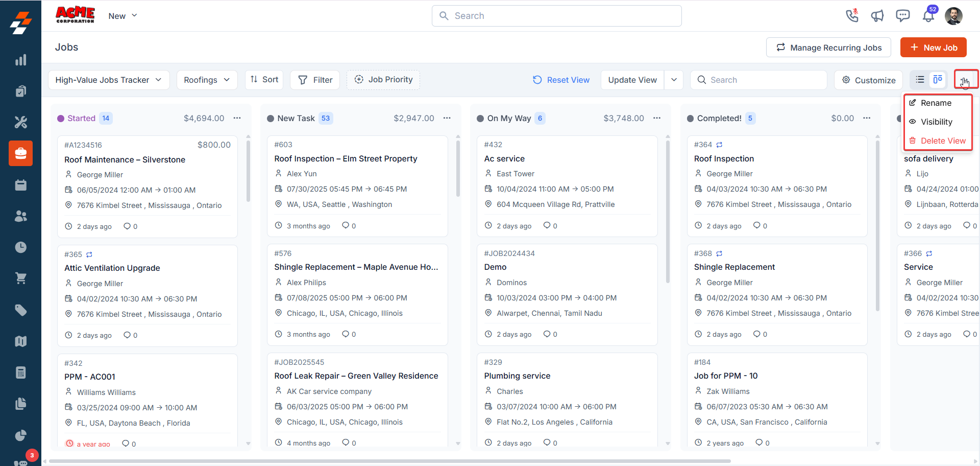Open the map icon in the sidebar
Image resolution: width=980 pixels, height=466 pixels.
pos(21,341)
